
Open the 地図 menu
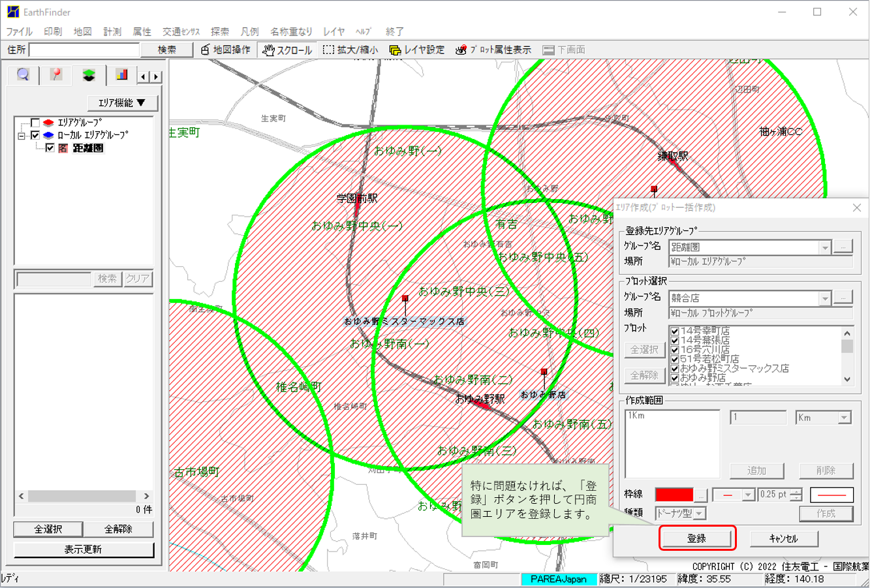click(83, 31)
